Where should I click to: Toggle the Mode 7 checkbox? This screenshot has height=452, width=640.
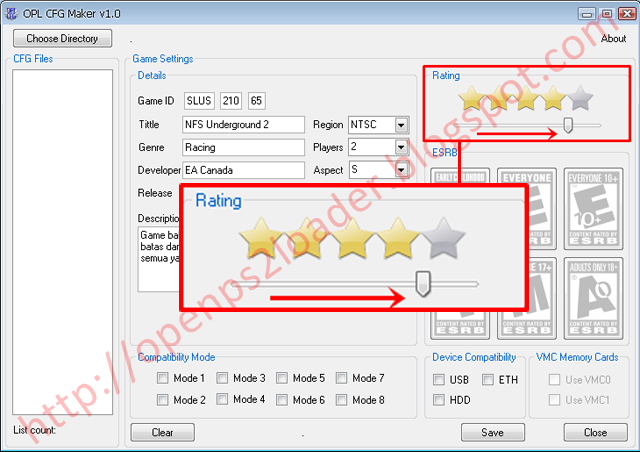(341, 378)
